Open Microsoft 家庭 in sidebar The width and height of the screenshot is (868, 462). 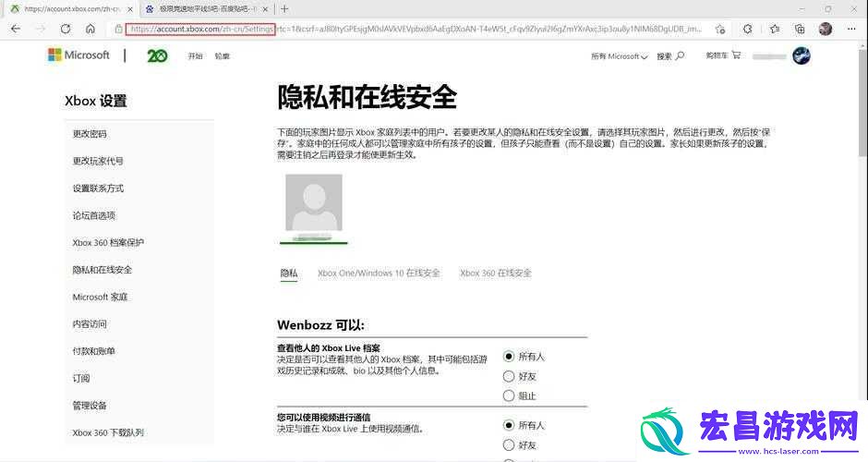[101, 297]
